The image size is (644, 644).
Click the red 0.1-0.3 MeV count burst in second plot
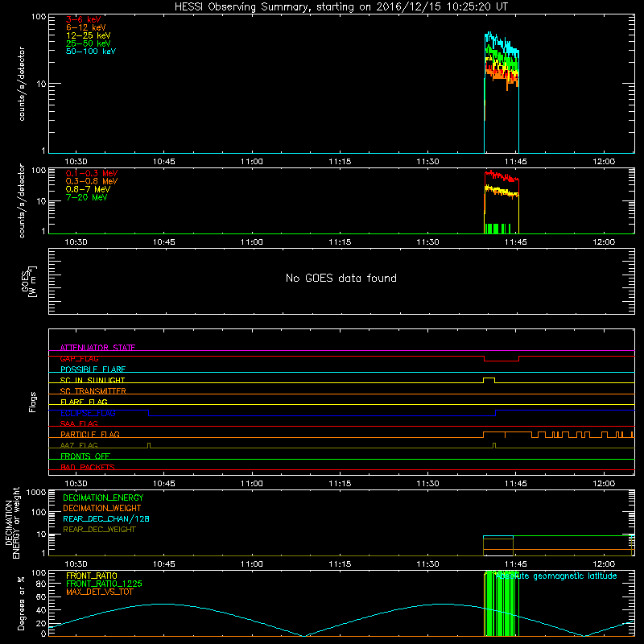click(502, 177)
